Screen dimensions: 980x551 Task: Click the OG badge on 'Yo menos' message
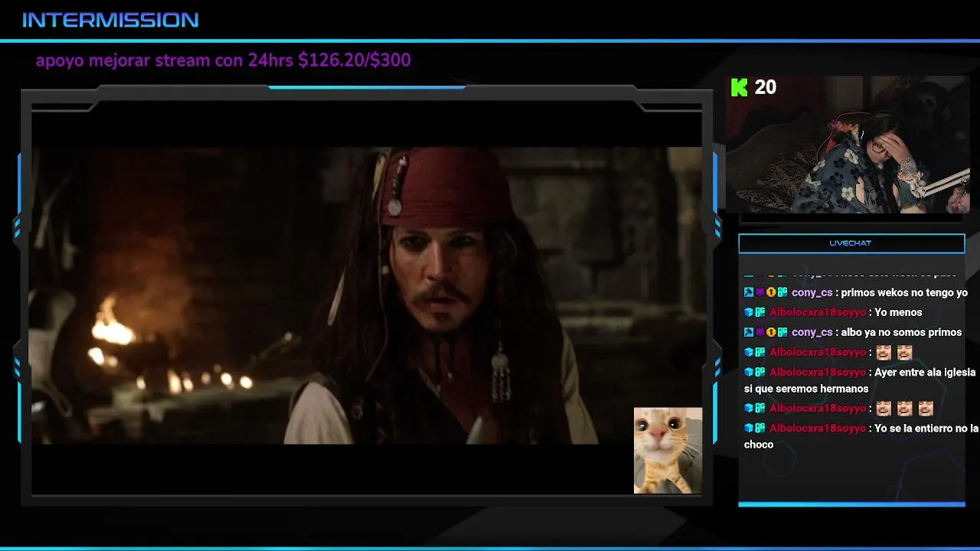pos(760,312)
